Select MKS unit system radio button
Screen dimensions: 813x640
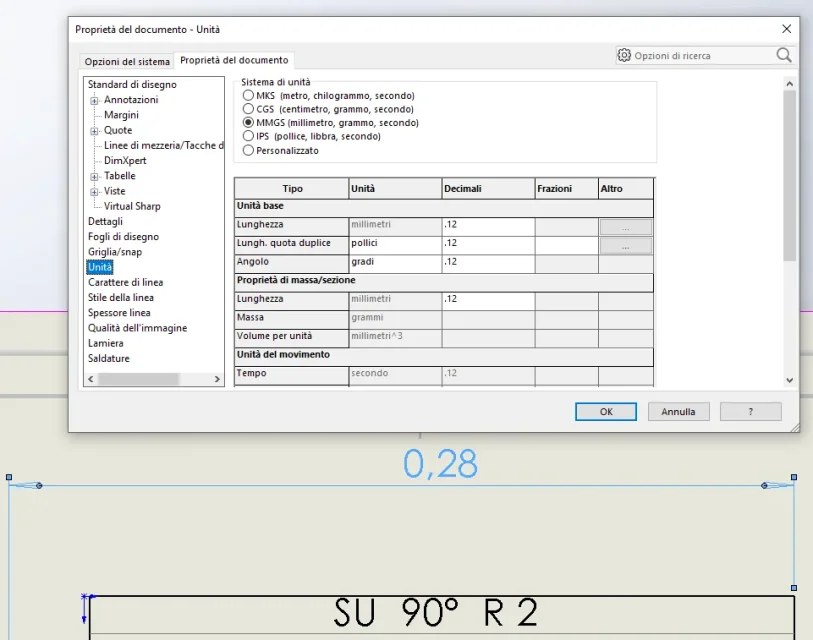click(248, 95)
